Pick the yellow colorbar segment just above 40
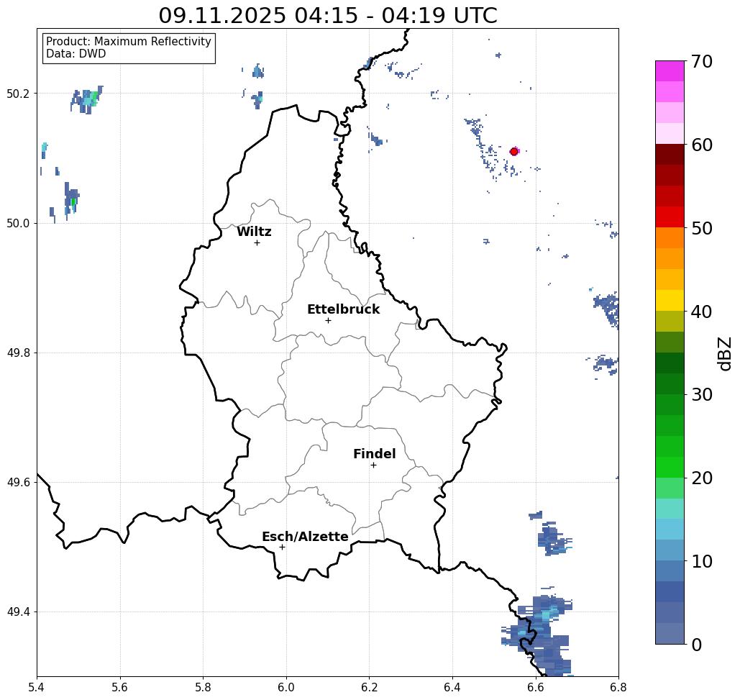The image size is (740, 700). [x=670, y=300]
